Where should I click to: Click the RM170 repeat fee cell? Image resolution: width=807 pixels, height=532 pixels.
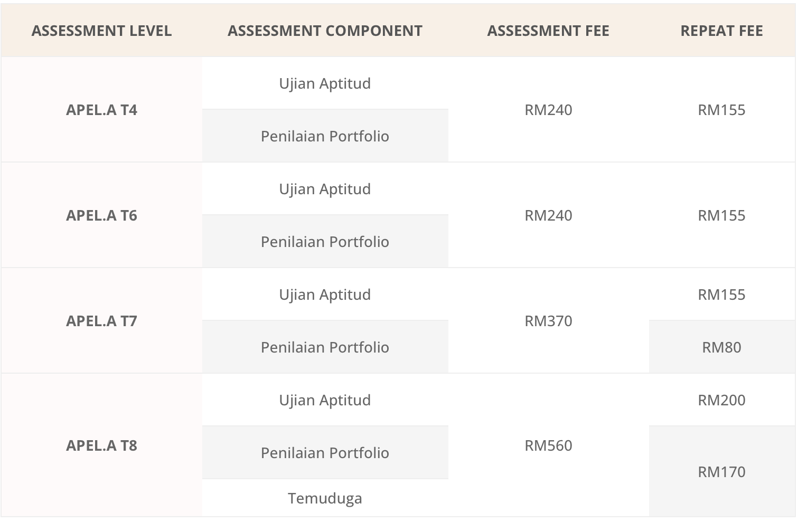721,472
